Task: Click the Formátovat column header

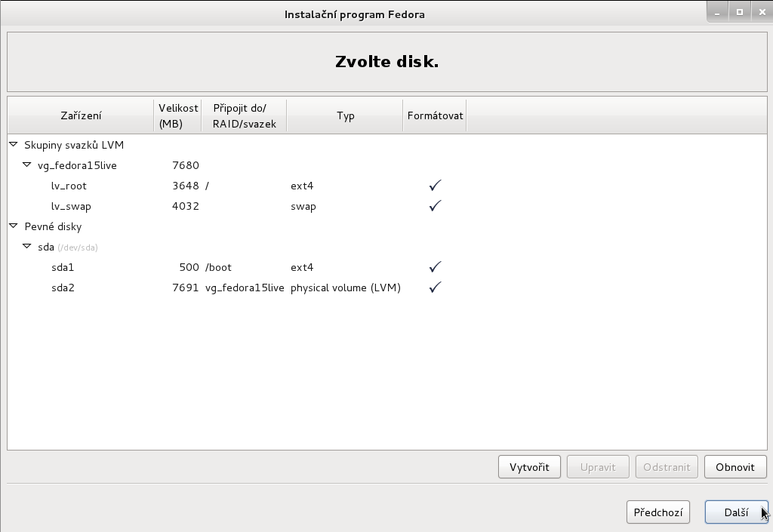Action: [x=435, y=115]
